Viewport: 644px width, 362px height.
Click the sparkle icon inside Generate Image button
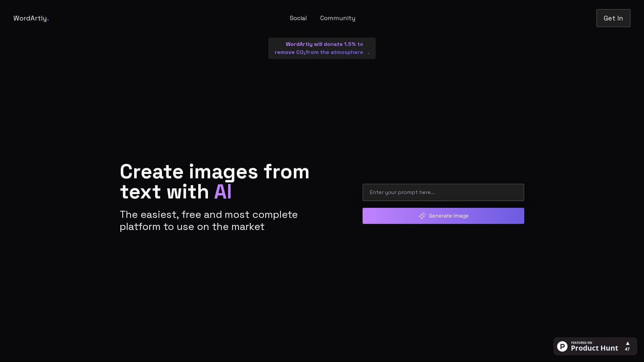tap(422, 216)
